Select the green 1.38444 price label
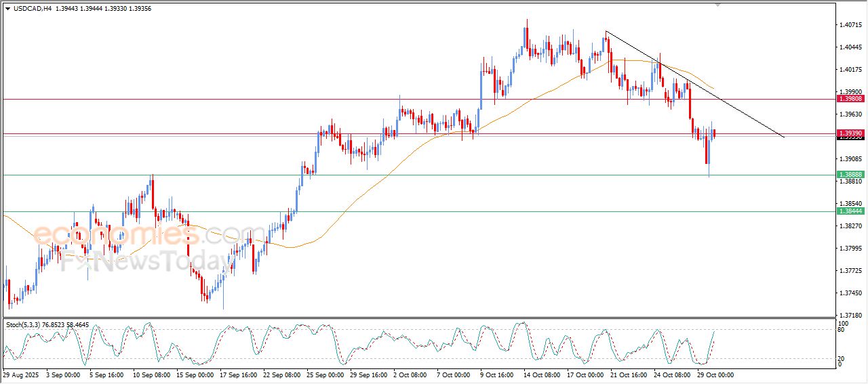 click(850, 211)
